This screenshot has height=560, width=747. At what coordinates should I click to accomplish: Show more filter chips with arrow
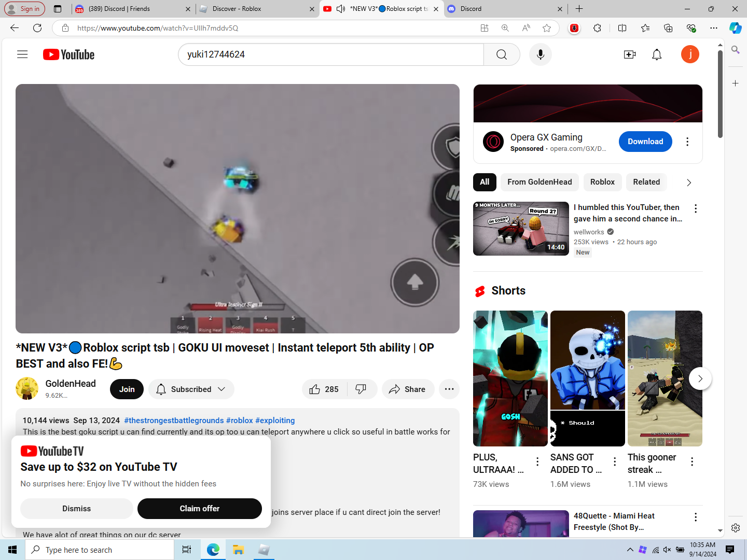[689, 183]
